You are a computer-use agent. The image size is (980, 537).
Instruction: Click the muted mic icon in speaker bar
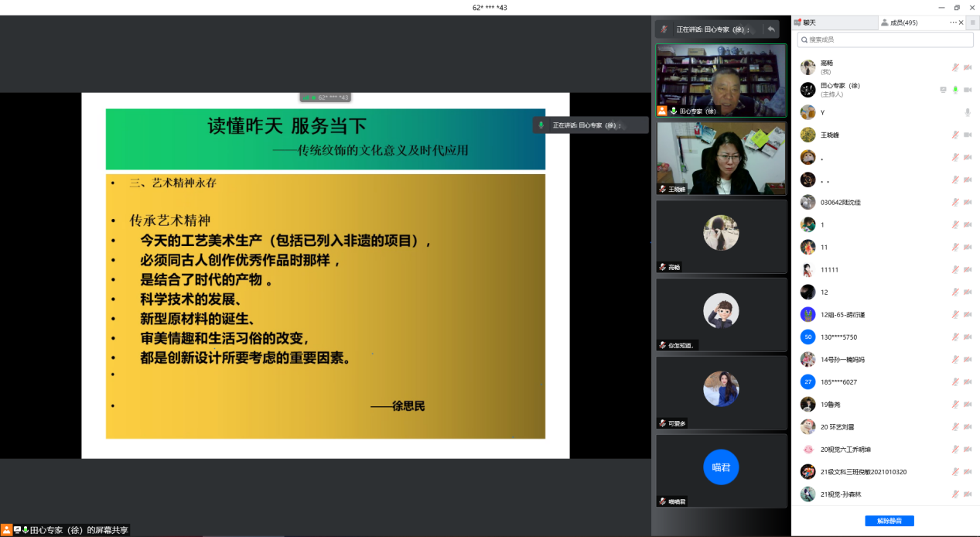tap(664, 29)
